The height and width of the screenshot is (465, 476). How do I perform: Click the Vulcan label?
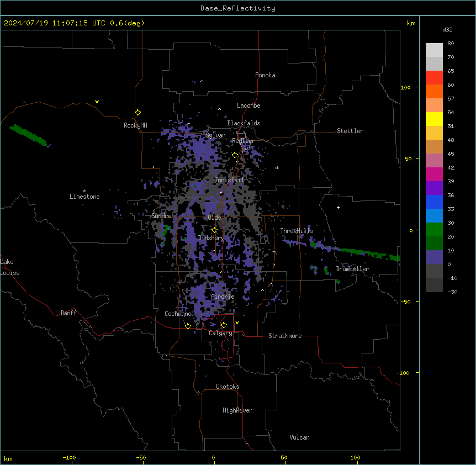(300, 437)
